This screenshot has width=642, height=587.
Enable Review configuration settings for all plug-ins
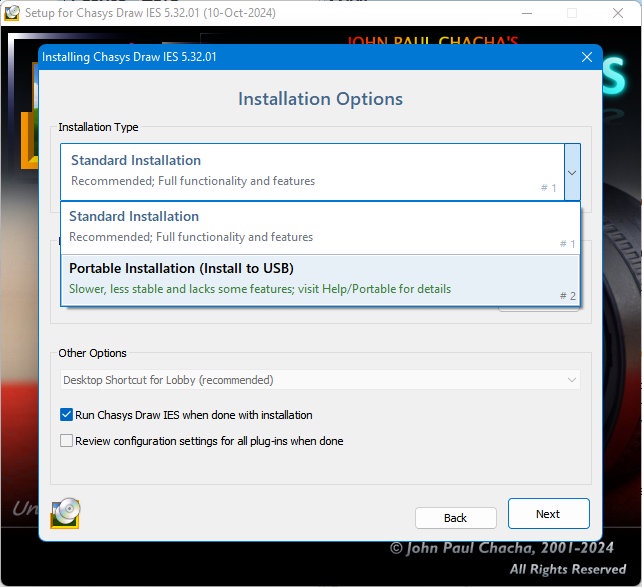(x=66, y=441)
